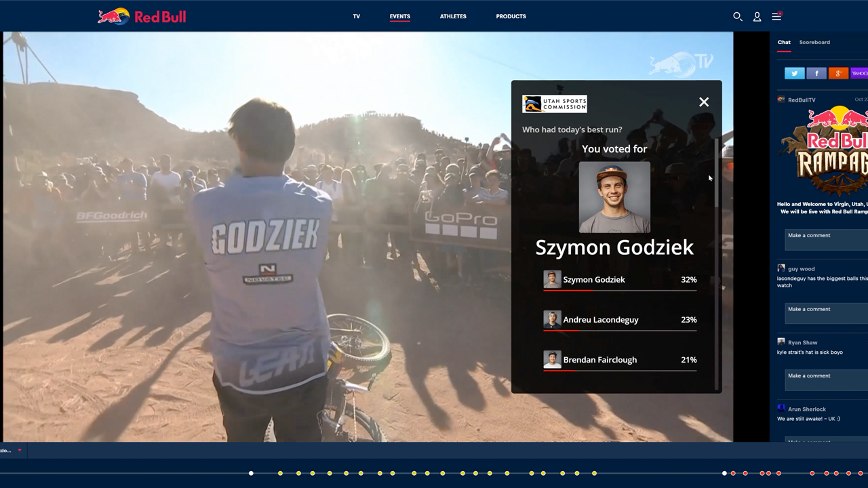Open the hamburger menu with notification dot
The height and width of the screenshot is (488, 868).
tap(776, 16)
